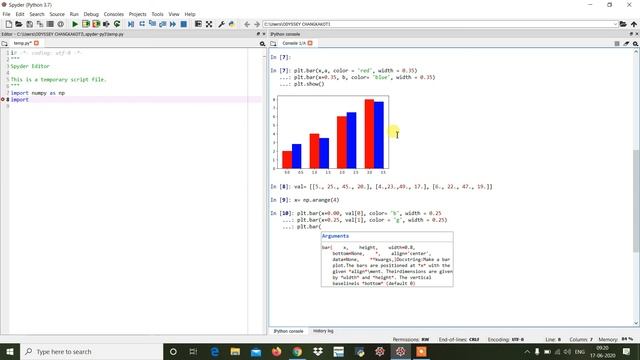Screen dimensions: 640x360
Task: Open IPython console options menu
Action: (x=635, y=43)
